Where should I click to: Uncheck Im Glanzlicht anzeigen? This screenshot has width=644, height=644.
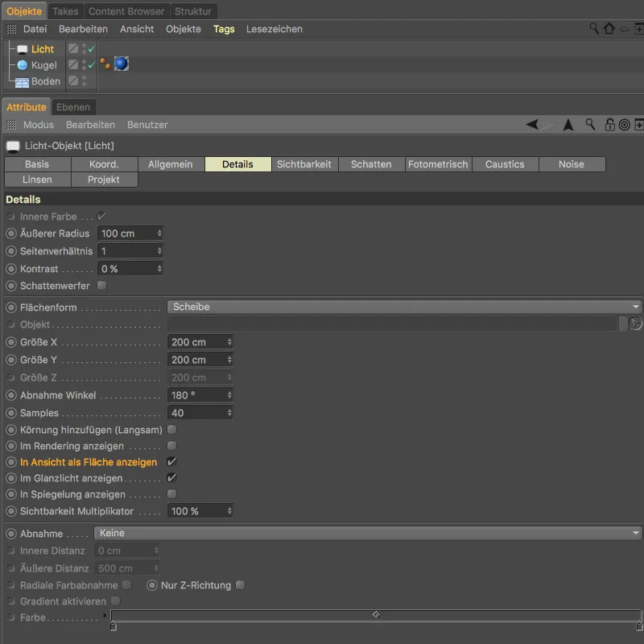coord(171,477)
